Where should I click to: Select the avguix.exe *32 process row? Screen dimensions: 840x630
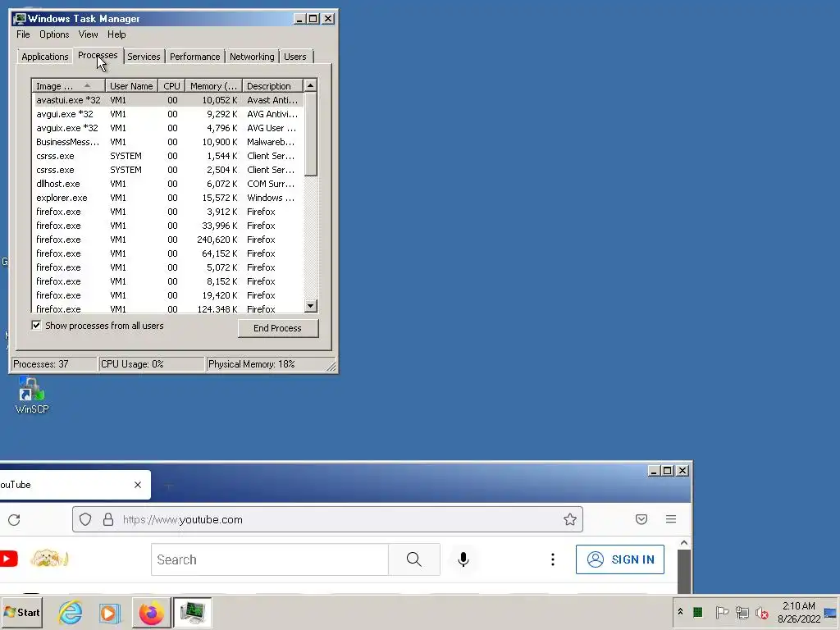click(x=167, y=128)
